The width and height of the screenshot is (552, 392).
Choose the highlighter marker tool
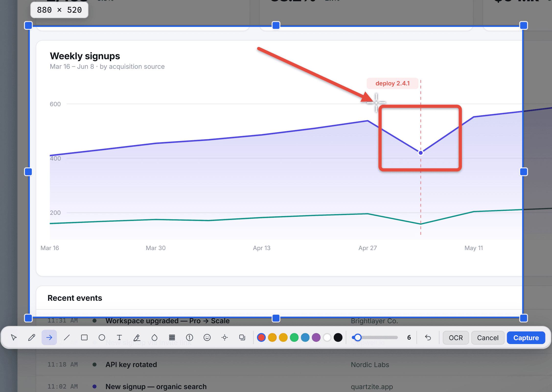coord(137,338)
